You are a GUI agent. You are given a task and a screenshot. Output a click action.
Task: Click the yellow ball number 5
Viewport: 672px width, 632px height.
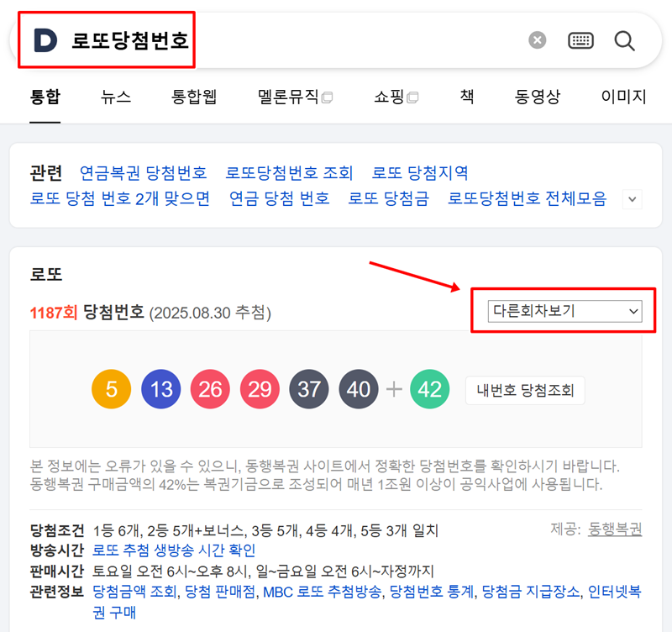(112, 389)
